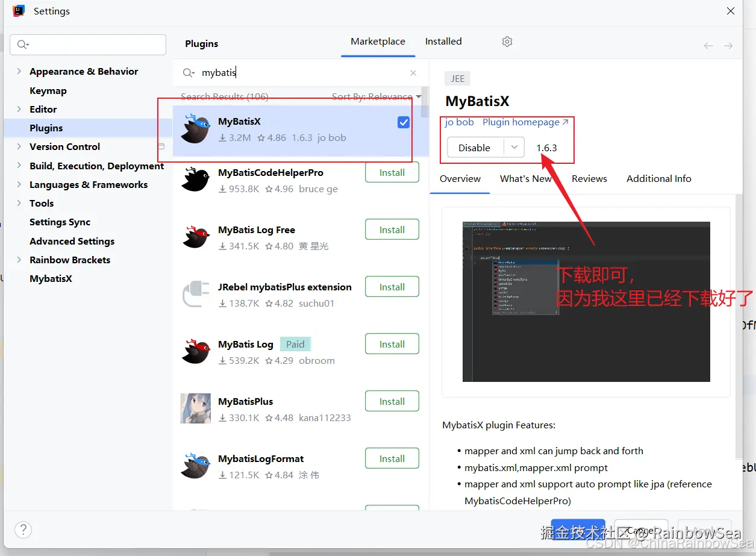Click the plugin list vertical scrollbar

coord(425,102)
